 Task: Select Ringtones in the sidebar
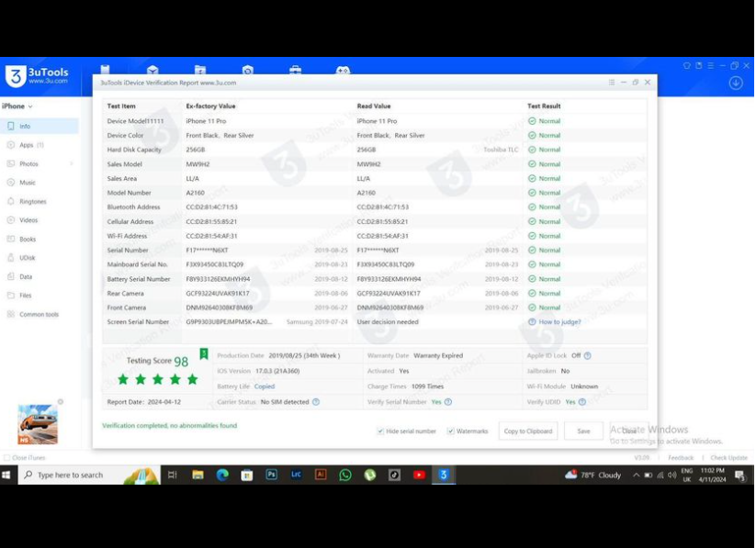tap(39, 201)
